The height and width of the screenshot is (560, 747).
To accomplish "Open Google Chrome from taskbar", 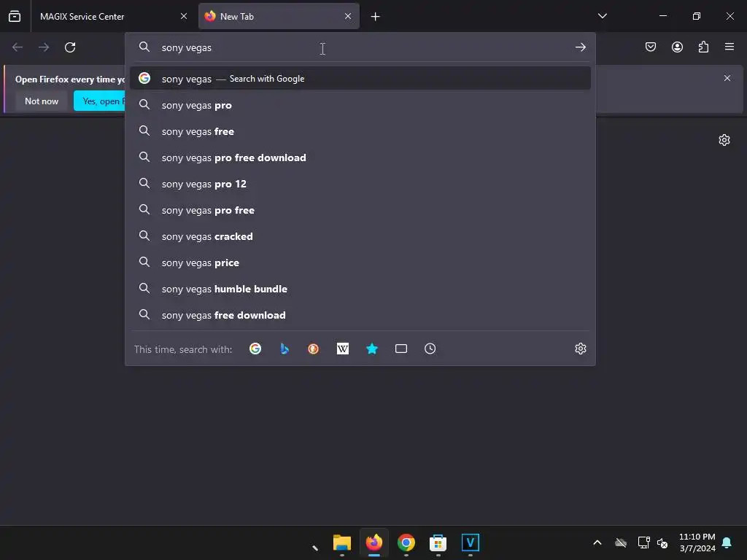I will point(406,542).
